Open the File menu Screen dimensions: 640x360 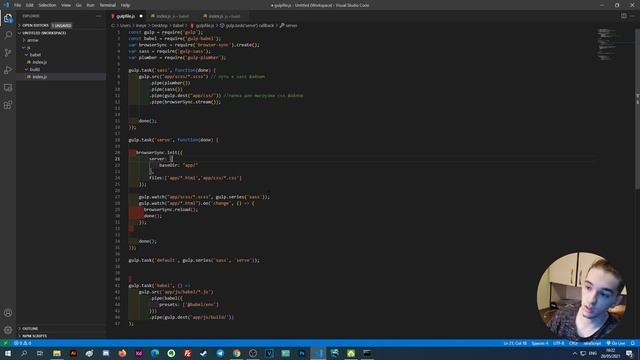(18, 5)
